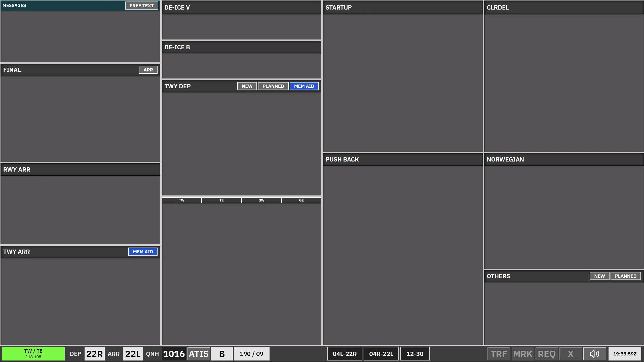Open departure runway 22R selector
The height and width of the screenshot is (362, 644).
point(94,354)
